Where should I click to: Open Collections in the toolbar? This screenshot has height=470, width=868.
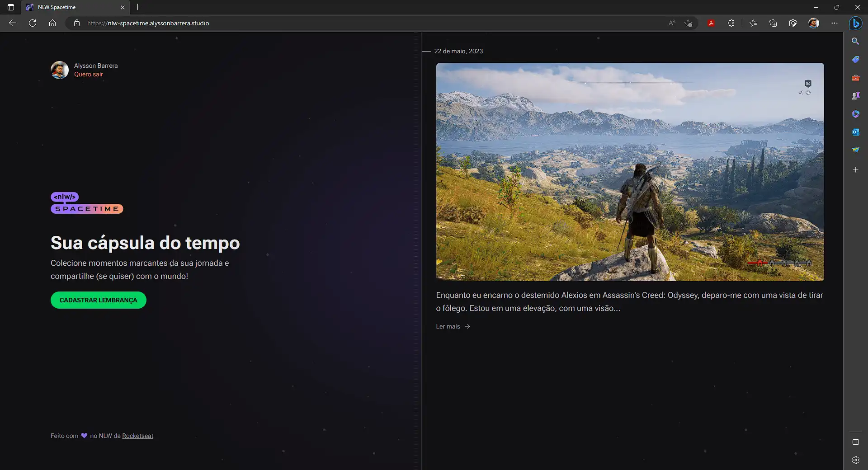click(x=773, y=23)
